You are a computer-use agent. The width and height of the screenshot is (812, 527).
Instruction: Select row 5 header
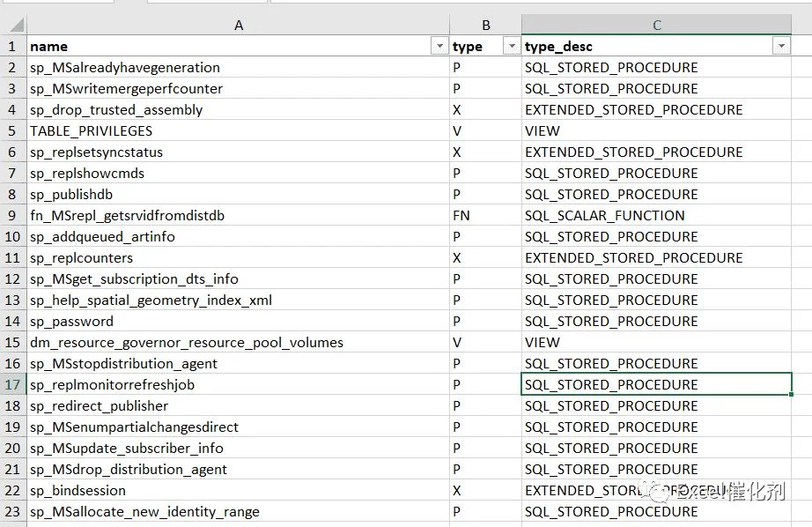(12, 131)
